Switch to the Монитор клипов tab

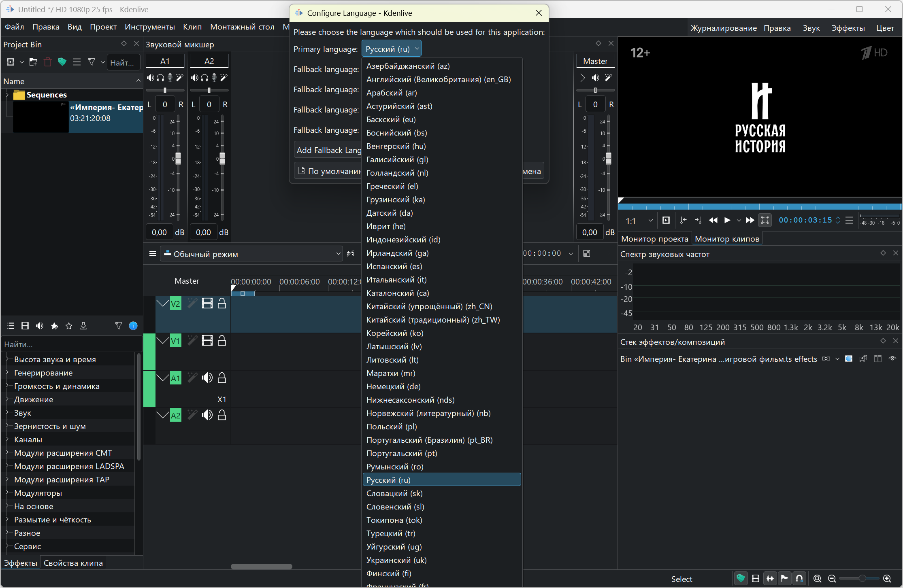pyautogui.click(x=727, y=239)
